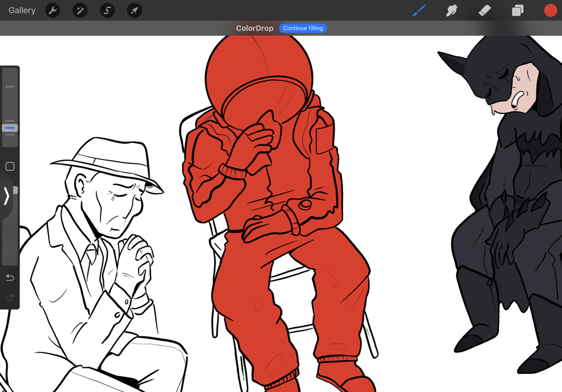
Task: Return to the Gallery
Action: (x=22, y=10)
